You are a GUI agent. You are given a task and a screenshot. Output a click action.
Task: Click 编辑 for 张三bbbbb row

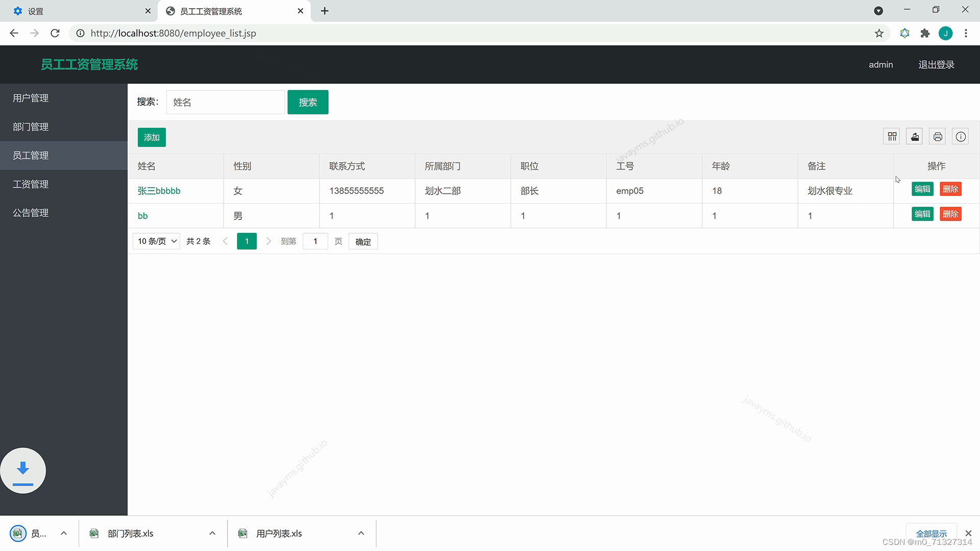coord(922,189)
